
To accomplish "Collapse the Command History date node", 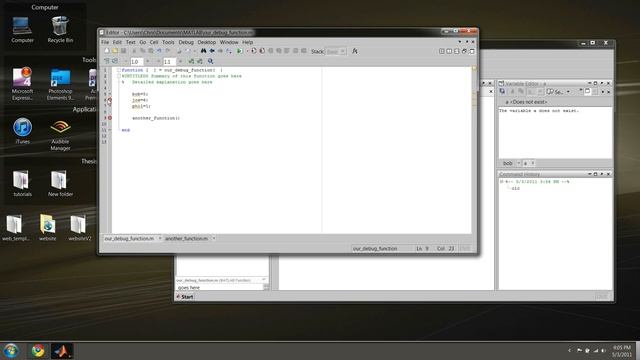I will pos(502,182).
